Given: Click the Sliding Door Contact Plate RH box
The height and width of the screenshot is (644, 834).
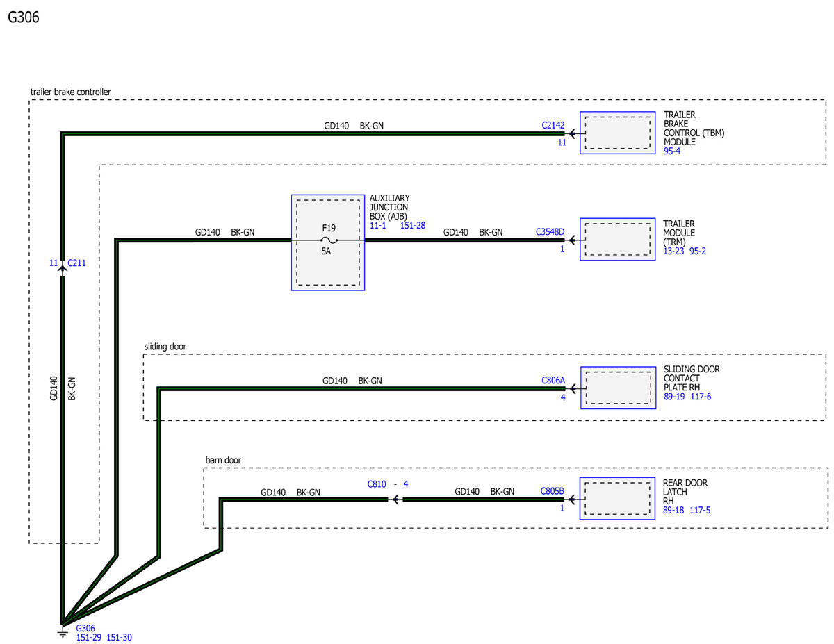Looking at the screenshot, I should pyautogui.click(x=618, y=388).
